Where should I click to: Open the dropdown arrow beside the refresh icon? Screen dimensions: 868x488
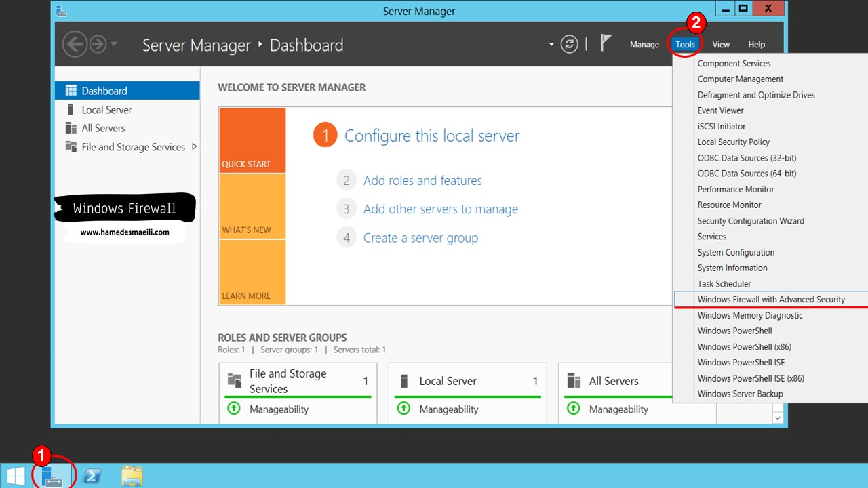(551, 45)
